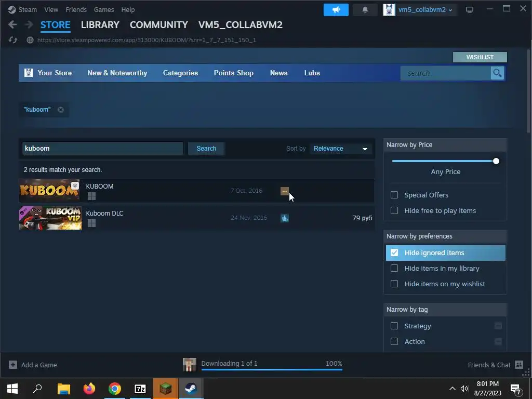
Task: Click the WISHLIST button
Action: (480, 57)
